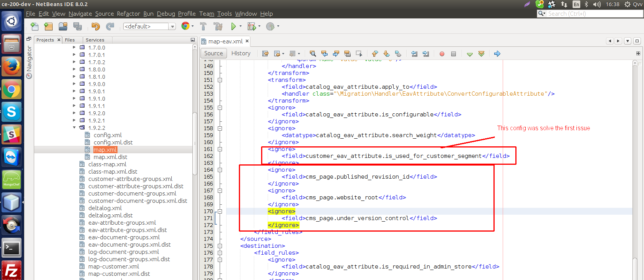
Task: Open Chrome browser selector dropdown arrow
Action: [x=192, y=26]
